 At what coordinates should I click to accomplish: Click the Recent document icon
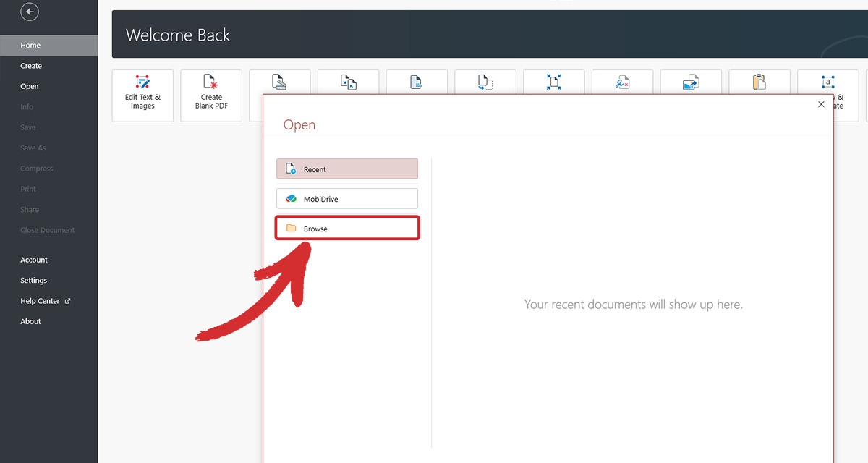[x=291, y=169]
